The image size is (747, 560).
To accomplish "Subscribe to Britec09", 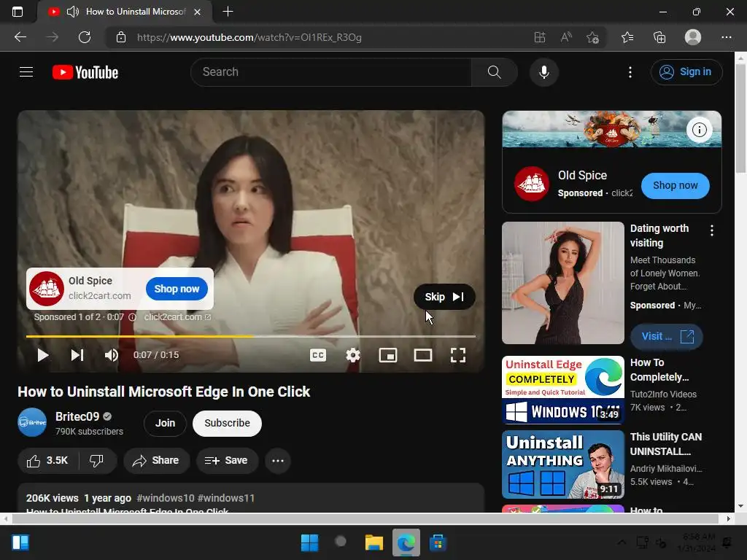I will coord(227,424).
